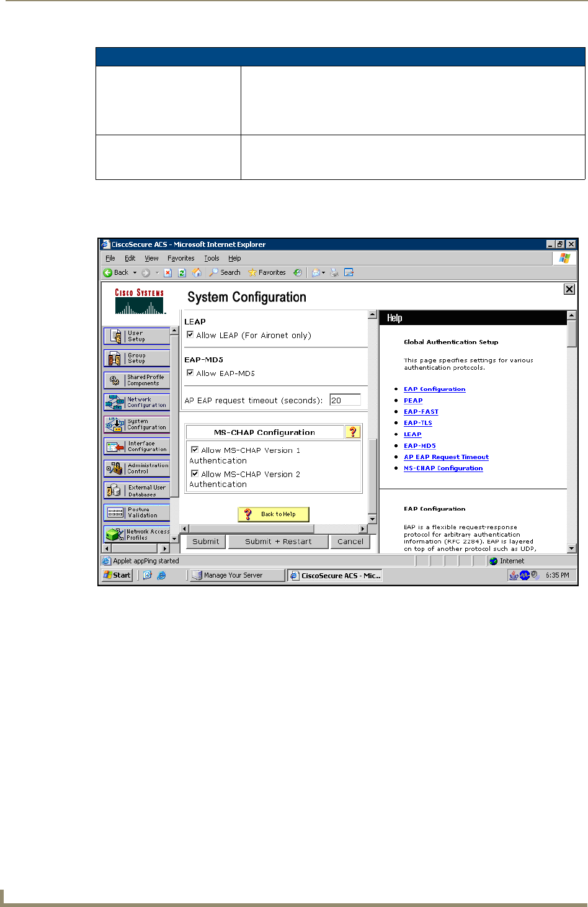Go to Home page icon

click(x=197, y=272)
